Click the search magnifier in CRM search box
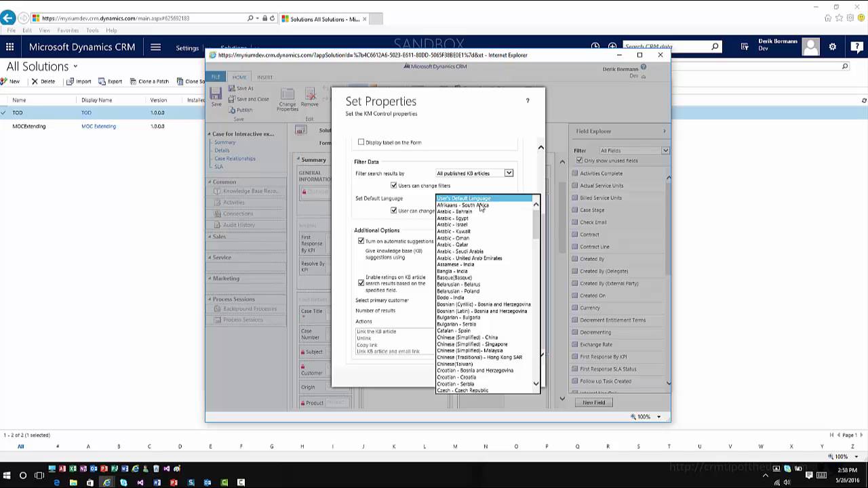 [715, 47]
